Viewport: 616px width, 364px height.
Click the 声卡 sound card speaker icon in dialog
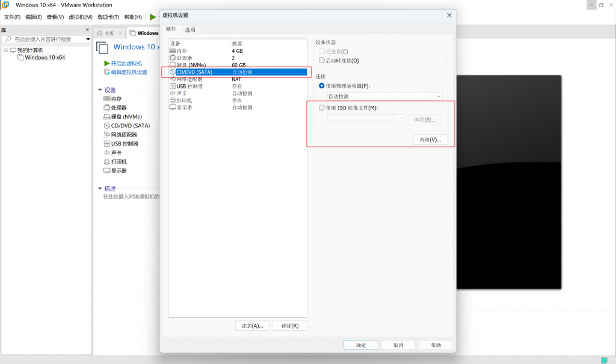pos(173,93)
